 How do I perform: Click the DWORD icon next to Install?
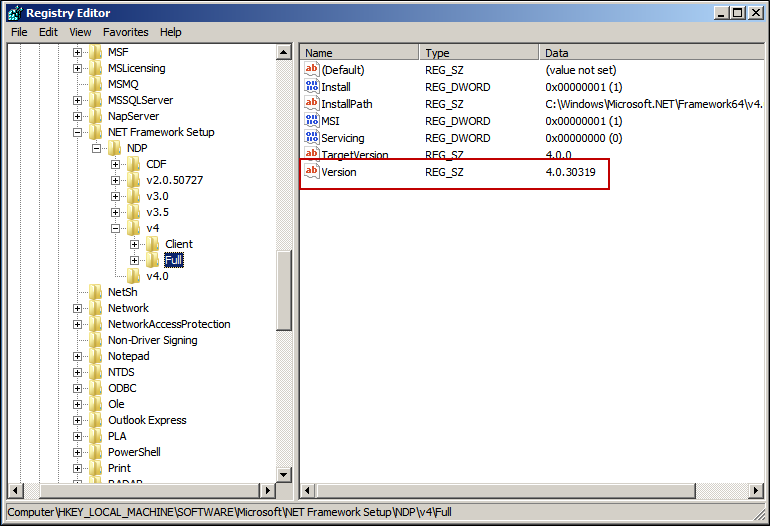coord(312,86)
